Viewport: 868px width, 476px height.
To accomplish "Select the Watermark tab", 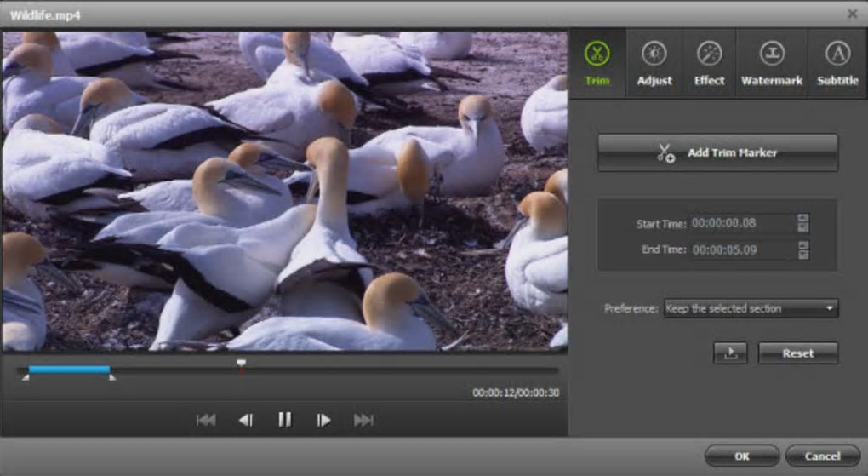I will point(772,64).
